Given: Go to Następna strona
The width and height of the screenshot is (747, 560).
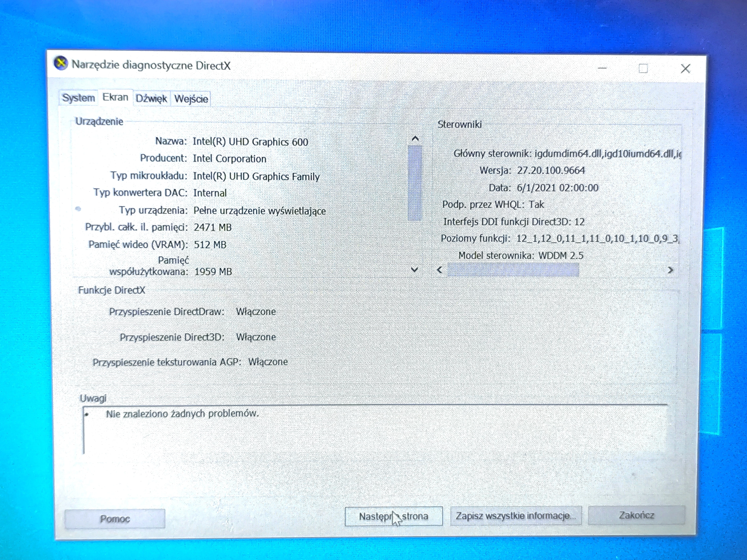Looking at the screenshot, I should coord(393,516).
